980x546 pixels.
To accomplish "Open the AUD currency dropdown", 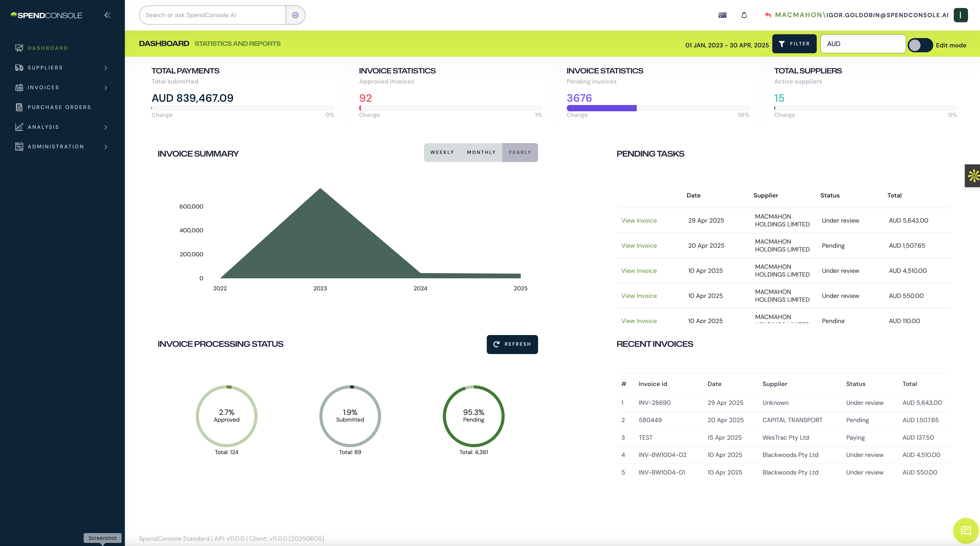I will pos(863,44).
